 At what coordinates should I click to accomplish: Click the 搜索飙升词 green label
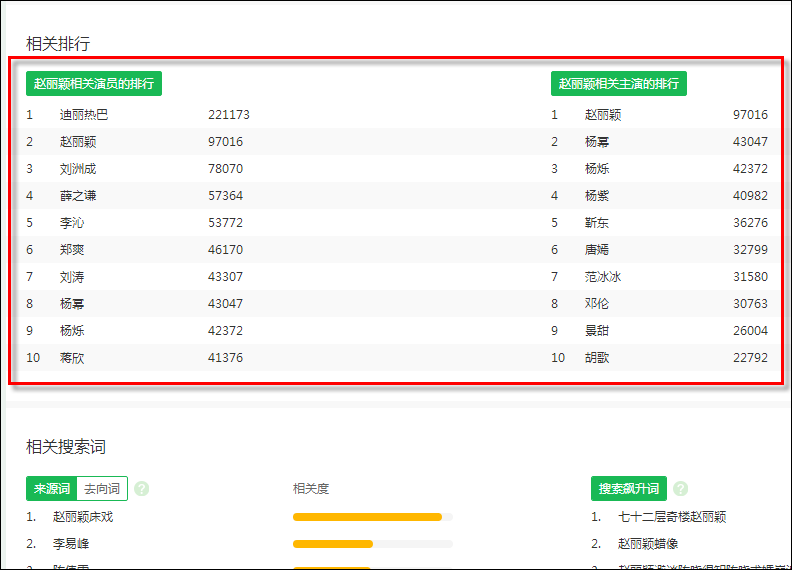point(629,489)
